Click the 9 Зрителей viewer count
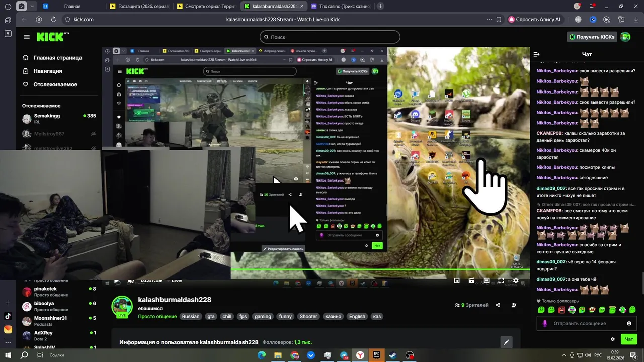 pos(471,305)
